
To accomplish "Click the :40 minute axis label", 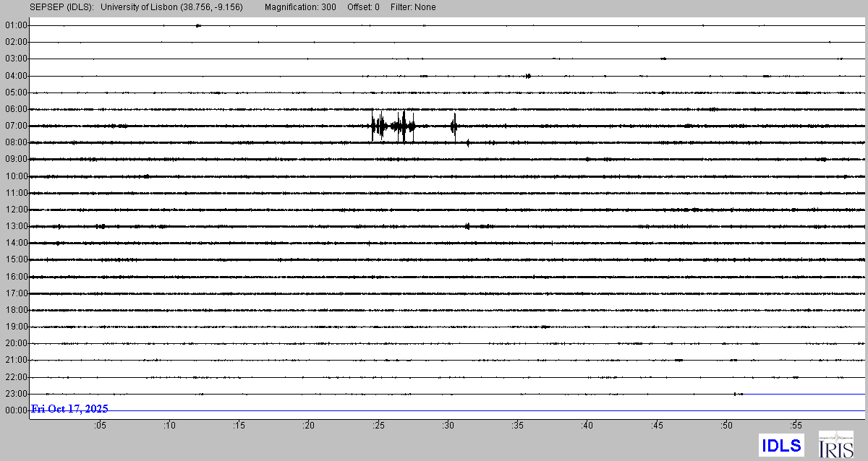I will [587, 426].
